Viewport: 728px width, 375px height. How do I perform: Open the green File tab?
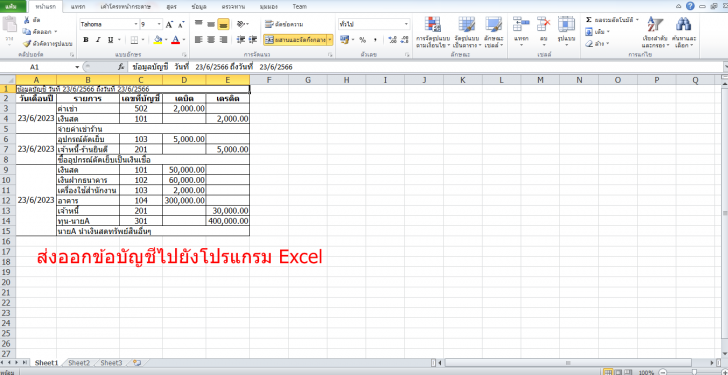click(12, 6)
